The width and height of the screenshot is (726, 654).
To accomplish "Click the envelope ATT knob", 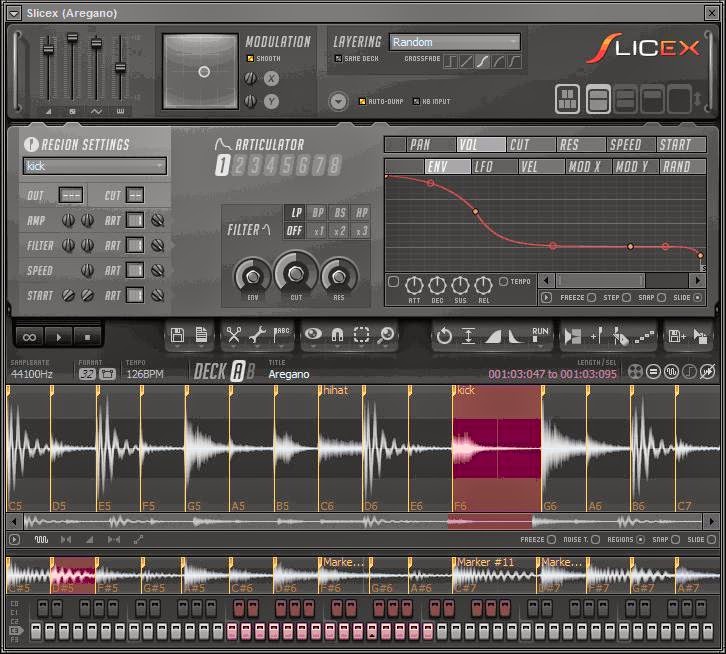I will tap(414, 285).
